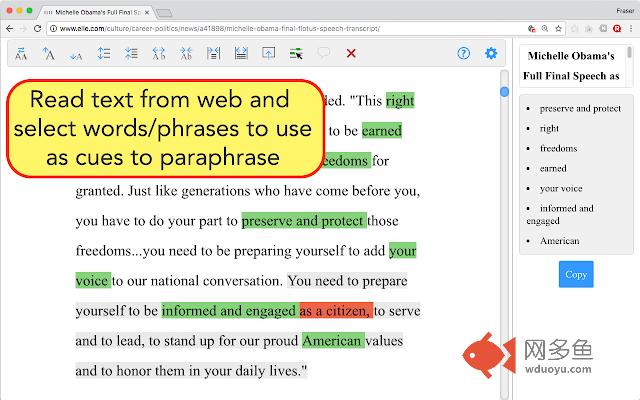Increase text size in the reader toolbar

pyautogui.click(x=49, y=54)
